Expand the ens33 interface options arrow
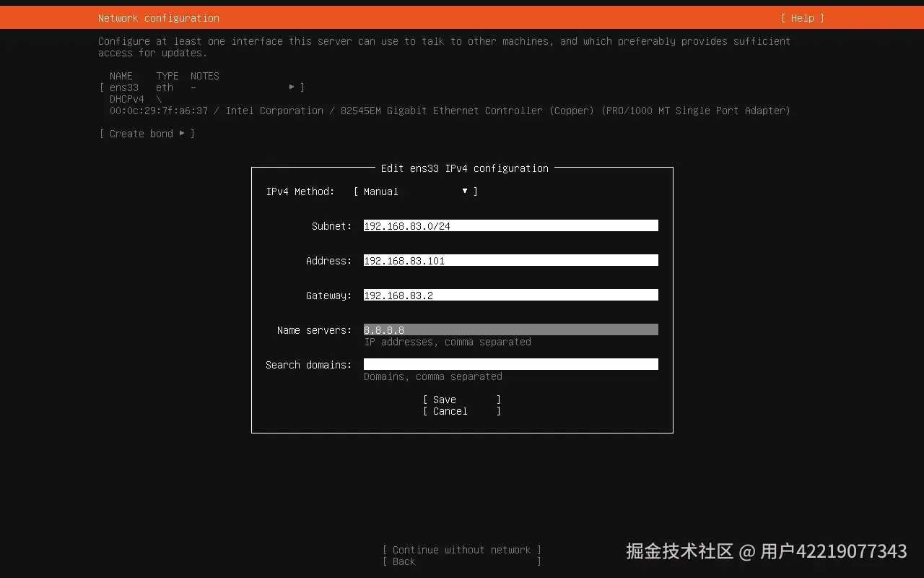This screenshot has width=924, height=578. [x=292, y=86]
